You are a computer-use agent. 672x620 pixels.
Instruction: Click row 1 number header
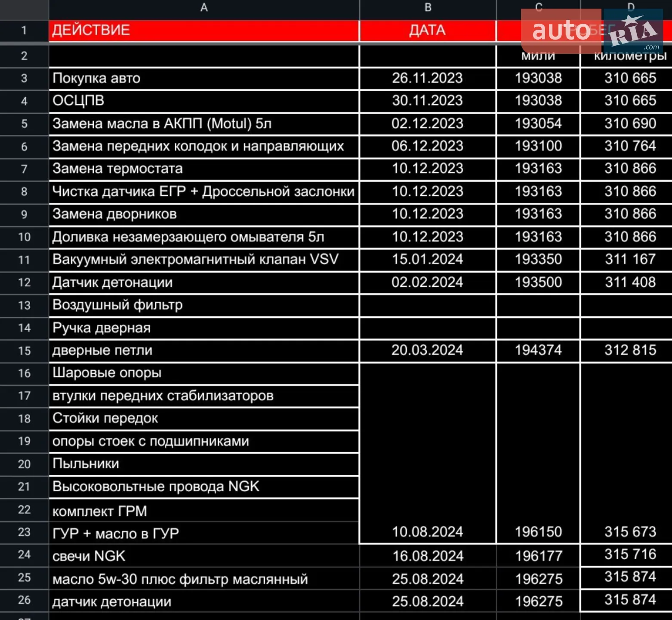click(24, 31)
